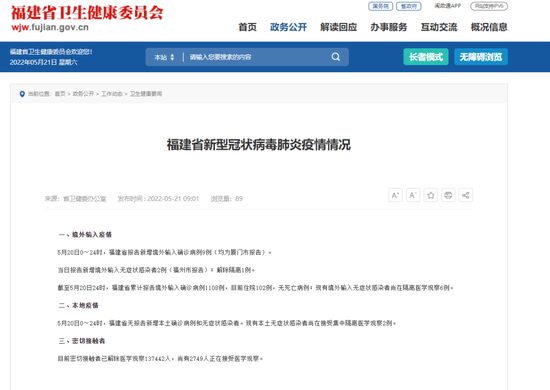550x390 pixels.
Task: Open 卫生健康要闻 breadcrumb link
Action: click(x=146, y=94)
